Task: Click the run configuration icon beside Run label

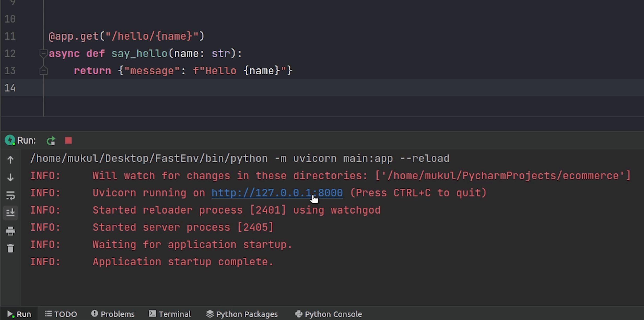Action: point(10,140)
